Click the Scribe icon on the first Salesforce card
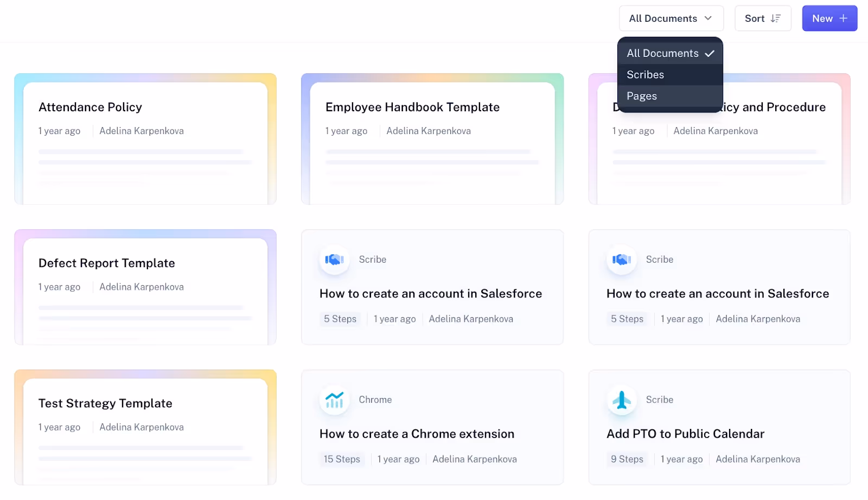The image size is (868, 500). click(334, 260)
